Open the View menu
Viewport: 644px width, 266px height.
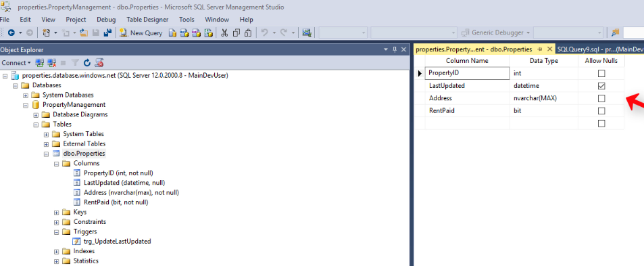(x=48, y=20)
